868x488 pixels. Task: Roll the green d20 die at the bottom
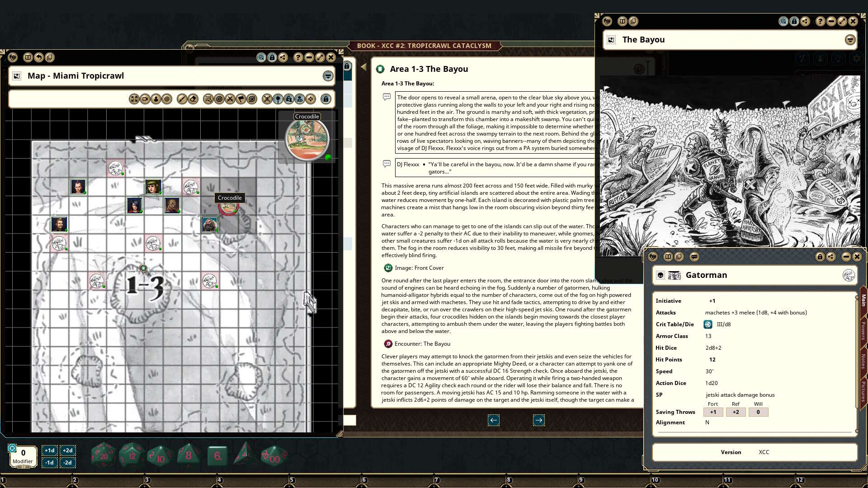pos(103,455)
